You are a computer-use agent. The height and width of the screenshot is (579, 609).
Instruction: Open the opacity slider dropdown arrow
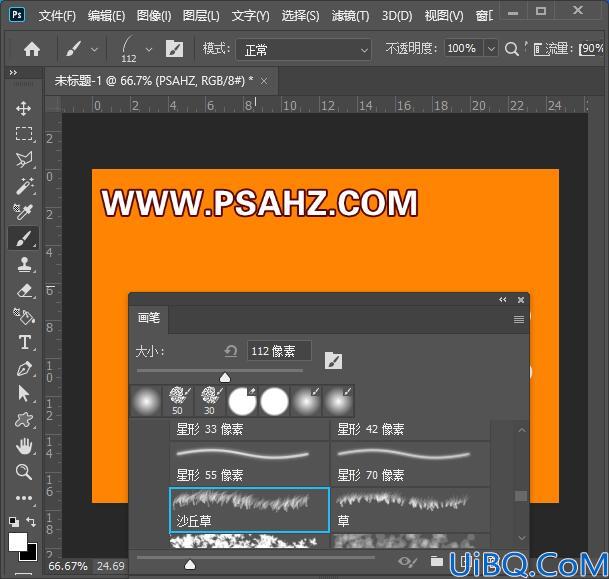click(491, 49)
